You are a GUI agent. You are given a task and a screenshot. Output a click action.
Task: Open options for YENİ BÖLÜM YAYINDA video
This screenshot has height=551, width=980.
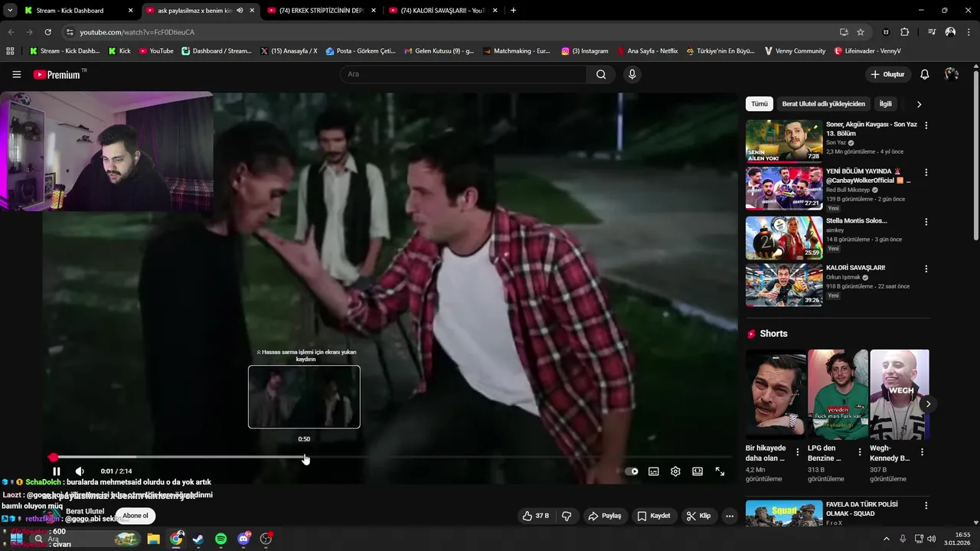click(926, 173)
